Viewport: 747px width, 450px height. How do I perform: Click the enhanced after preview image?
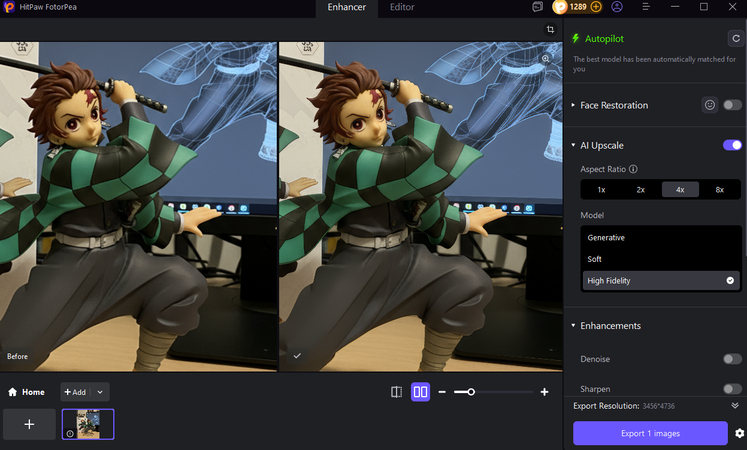421,206
